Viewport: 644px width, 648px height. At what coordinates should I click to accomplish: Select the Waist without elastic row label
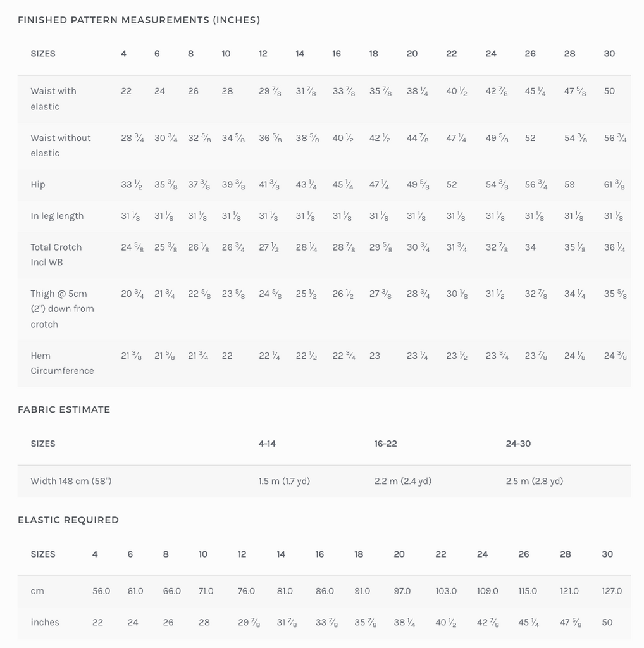(61, 146)
